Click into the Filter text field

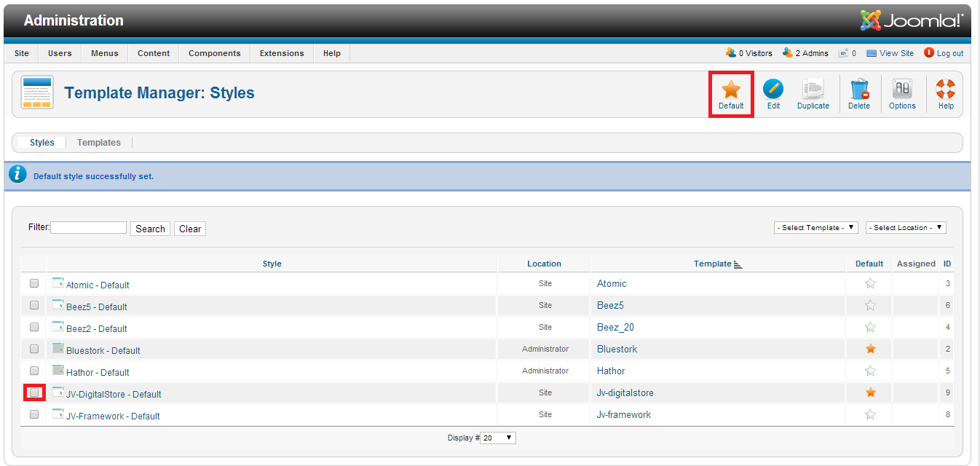point(88,228)
